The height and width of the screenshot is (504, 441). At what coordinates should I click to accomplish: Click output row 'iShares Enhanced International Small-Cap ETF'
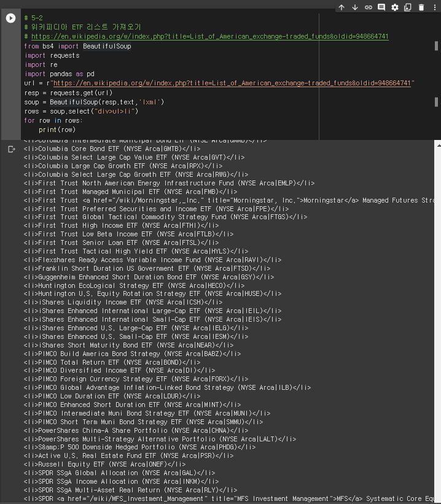(152, 319)
